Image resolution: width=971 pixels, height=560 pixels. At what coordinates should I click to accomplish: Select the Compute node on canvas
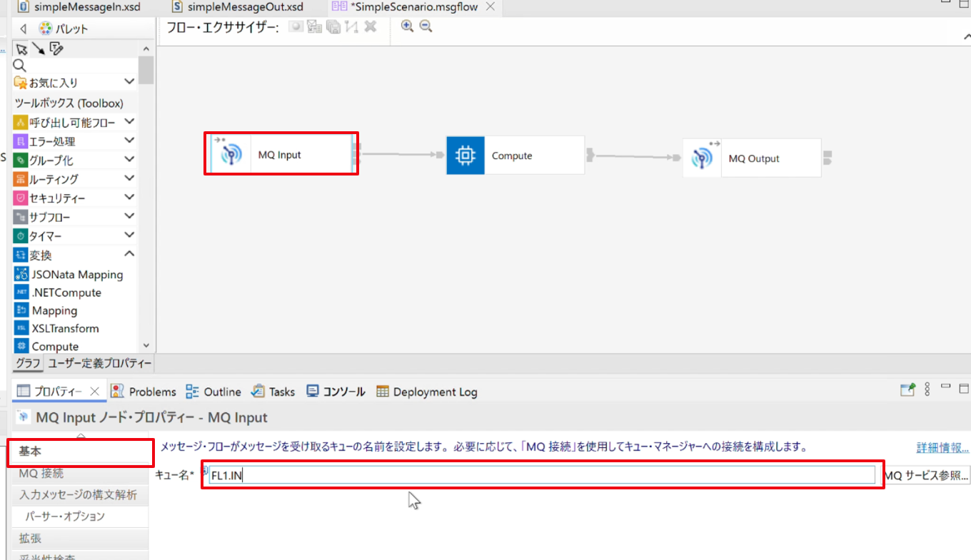click(515, 155)
